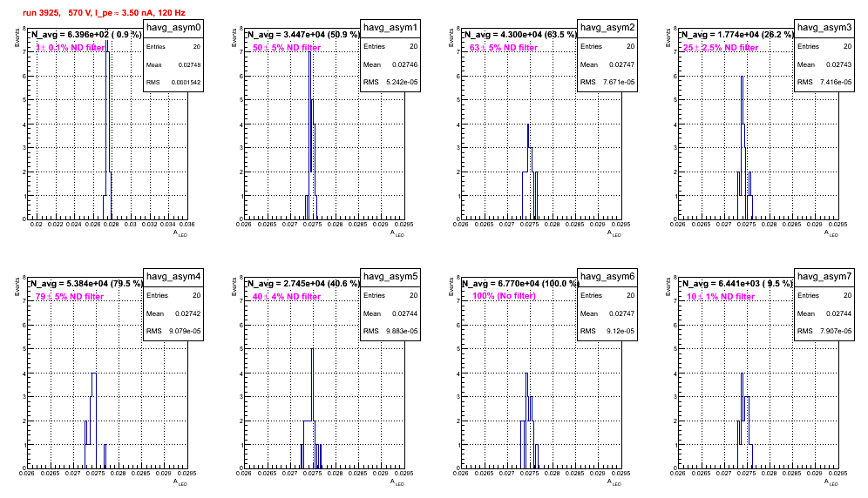The width and height of the screenshot is (868, 498).
Task: Click the 63± 5% ND filter label
Action: 504,48
